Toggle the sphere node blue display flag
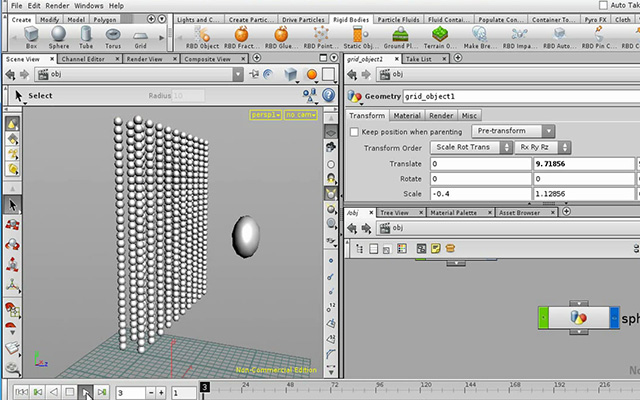Image resolution: width=640 pixels, height=400 pixels. 614,318
